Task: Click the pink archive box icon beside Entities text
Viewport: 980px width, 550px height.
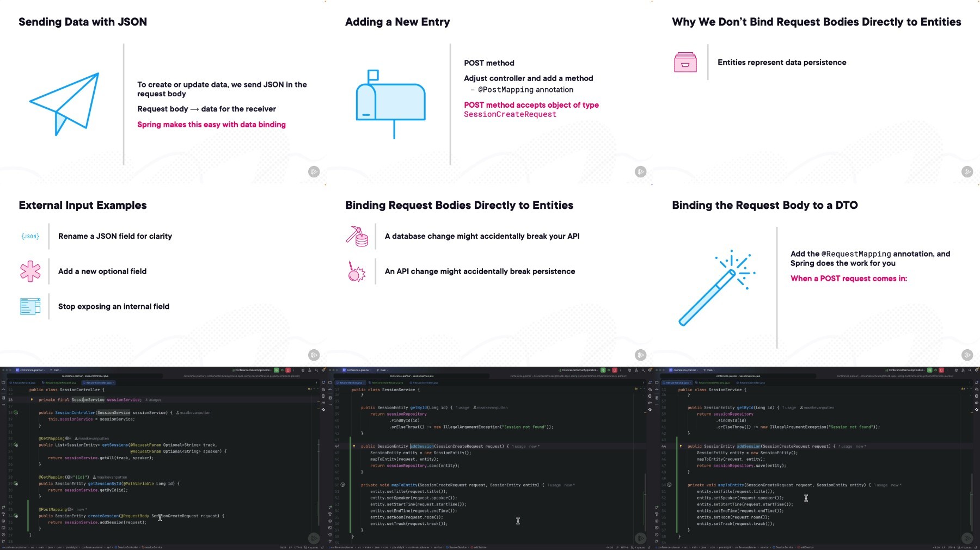Action: pos(685,63)
